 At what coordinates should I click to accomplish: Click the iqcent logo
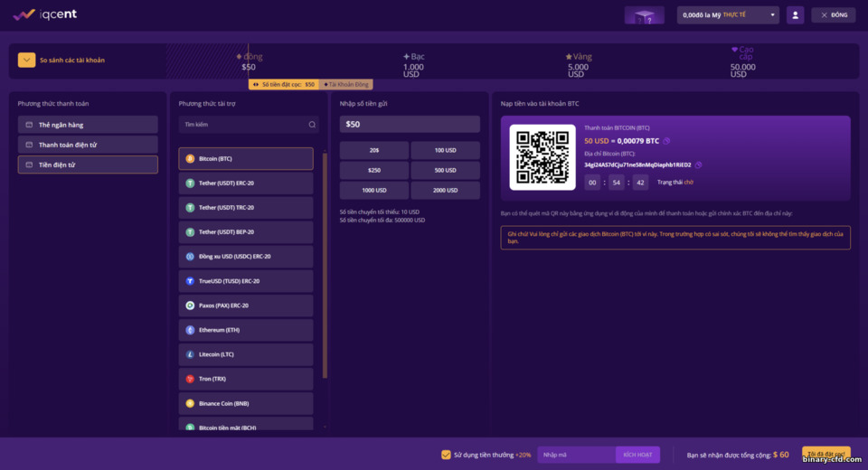(45, 14)
